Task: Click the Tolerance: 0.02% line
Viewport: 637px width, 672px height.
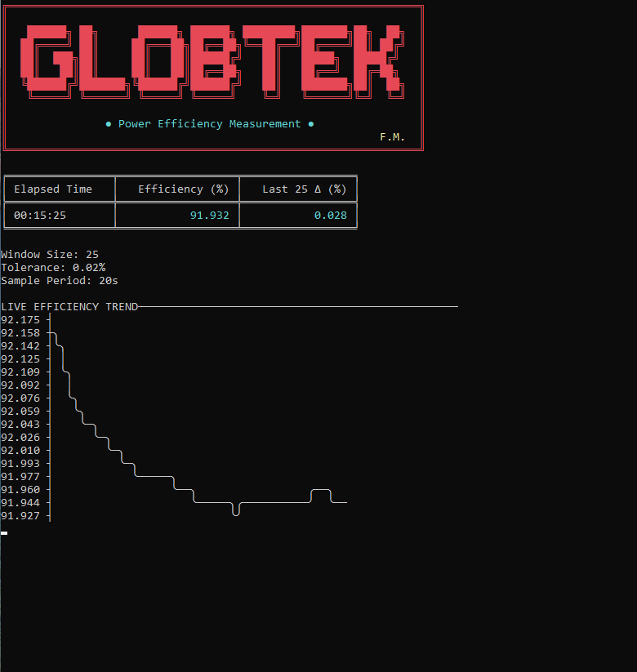Action: [x=53, y=268]
